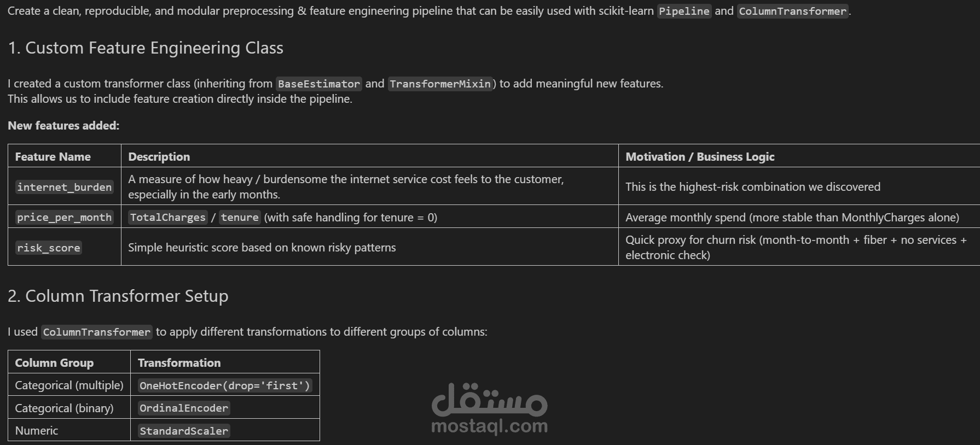Click the Motivation / Business Logic header
980x445 pixels.
700,157
